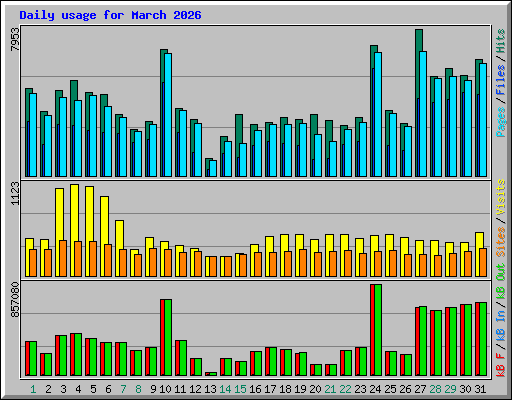Click the tallest green kB bar, day 24
The height and width of the screenshot is (400, 512).
[x=378, y=330]
